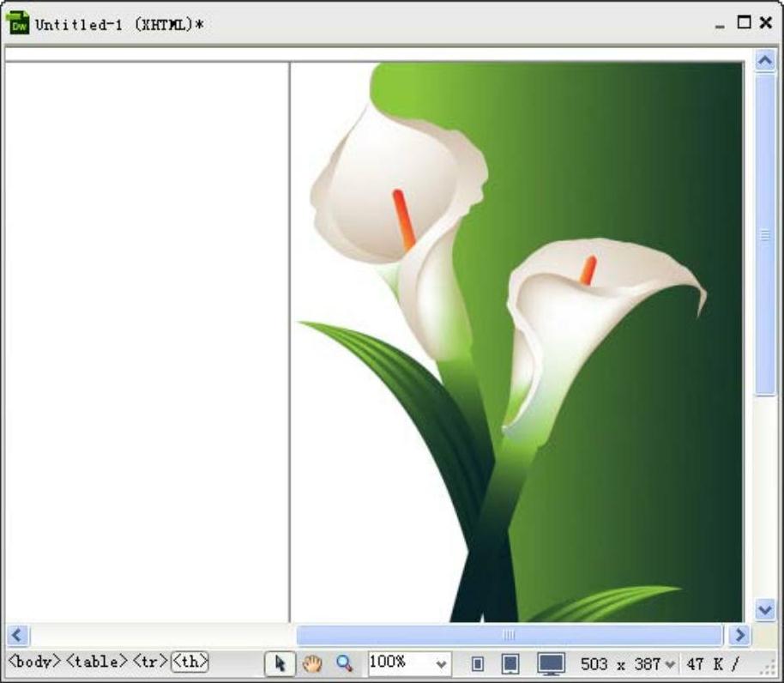Click the Dreamweaver document icon in title bar

18,23
